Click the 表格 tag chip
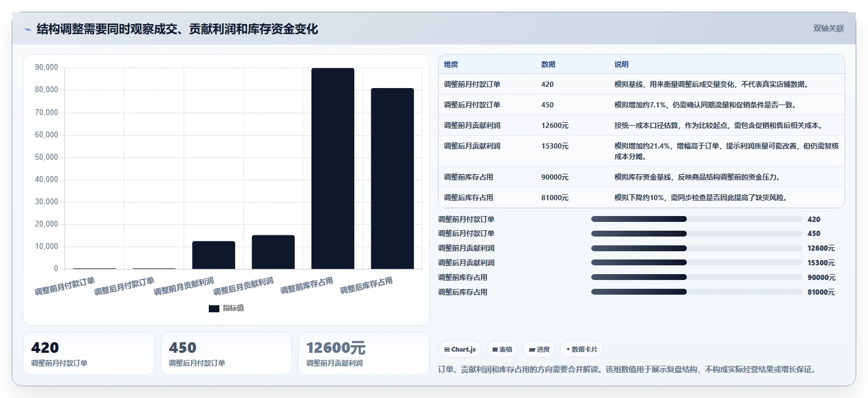Screen dimensions: 868x398 point(502,349)
